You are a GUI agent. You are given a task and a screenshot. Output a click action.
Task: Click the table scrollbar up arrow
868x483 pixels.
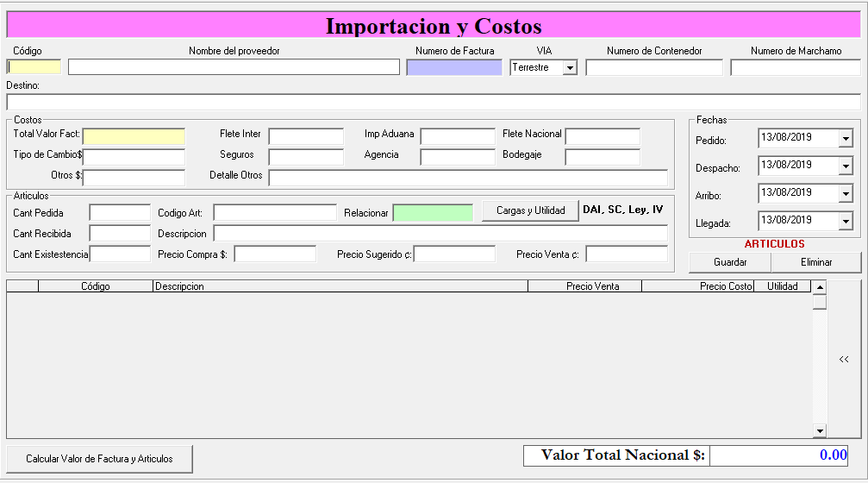819,287
